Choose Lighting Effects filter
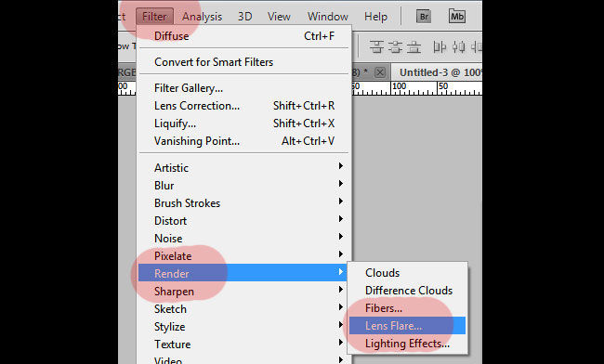604x364 pixels. [x=408, y=344]
